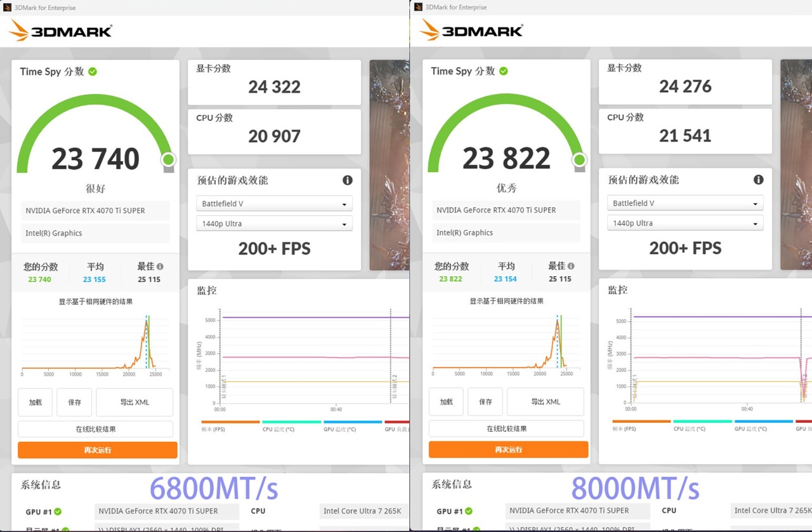812x532 pixels.
Task: Toggle the blue GPU 温度 legend in the 23 822 window
Action: pos(764,425)
